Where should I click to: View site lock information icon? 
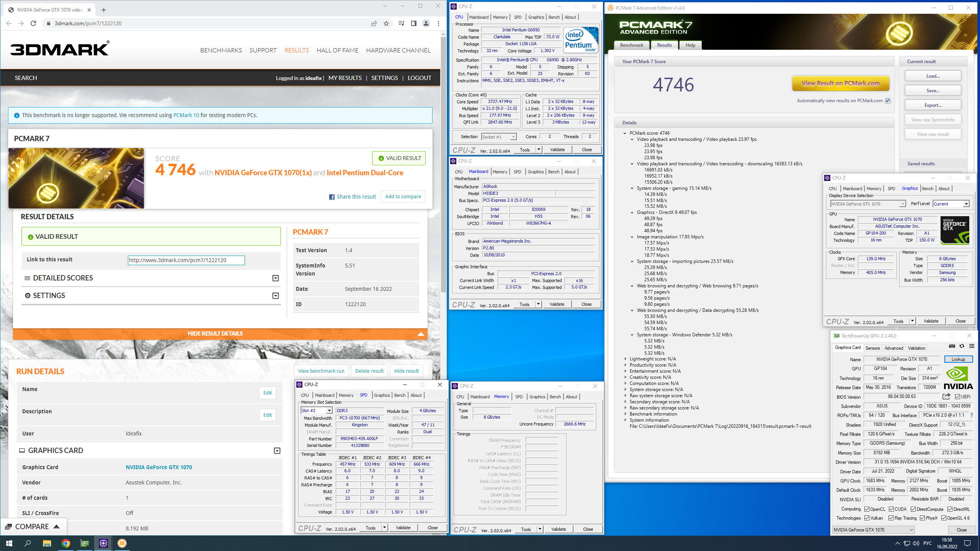(48, 23)
